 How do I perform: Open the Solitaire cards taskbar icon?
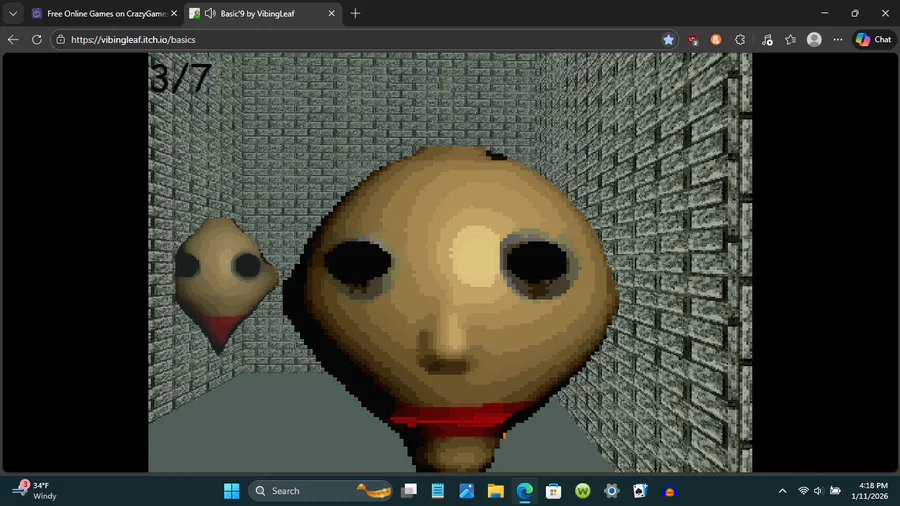coord(640,491)
